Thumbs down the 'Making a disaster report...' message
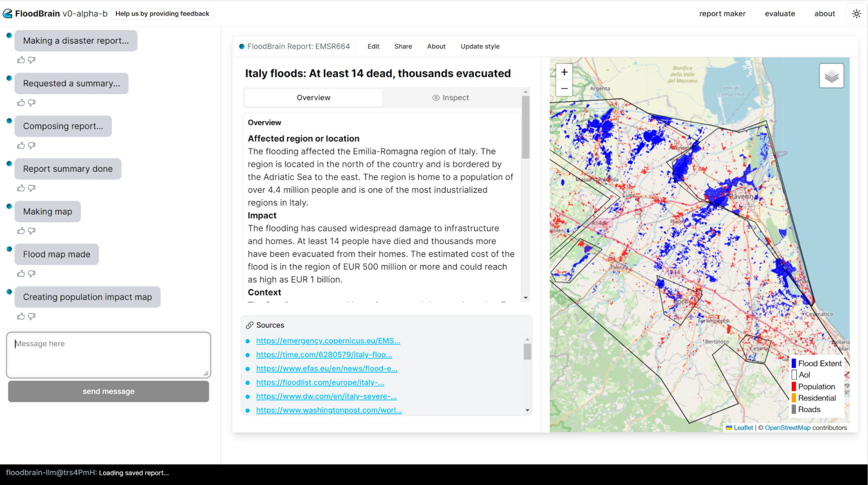The image size is (868, 485). (x=32, y=60)
